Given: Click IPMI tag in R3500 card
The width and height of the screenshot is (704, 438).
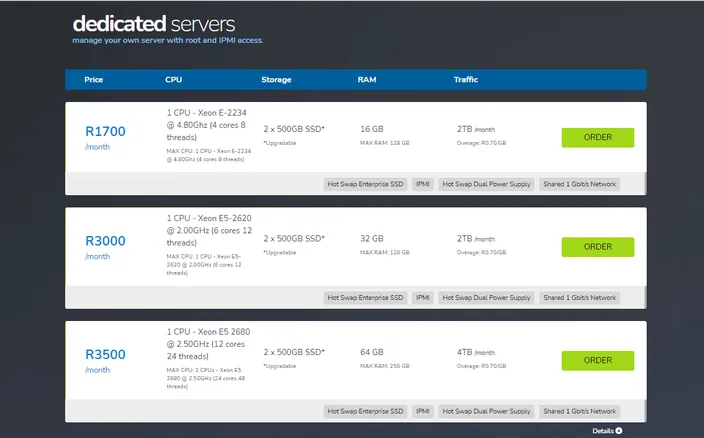Looking at the screenshot, I should (422, 411).
